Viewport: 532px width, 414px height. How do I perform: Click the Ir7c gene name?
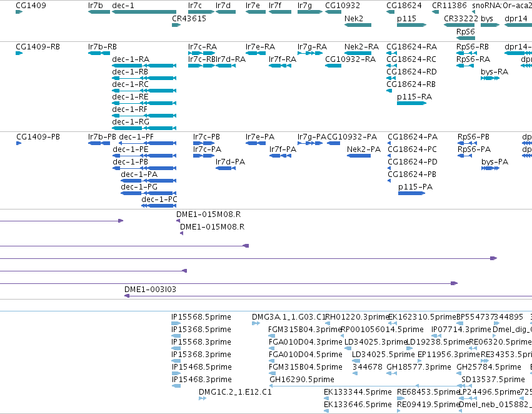tap(195, 6)
